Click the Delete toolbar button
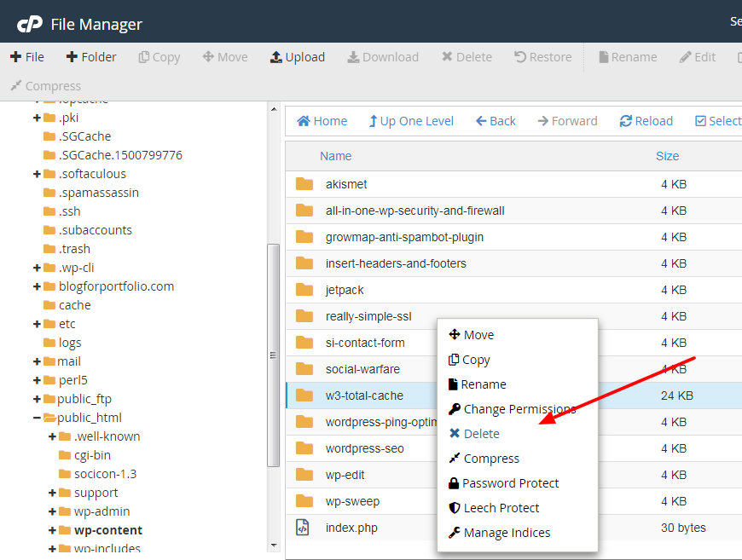 467,57
